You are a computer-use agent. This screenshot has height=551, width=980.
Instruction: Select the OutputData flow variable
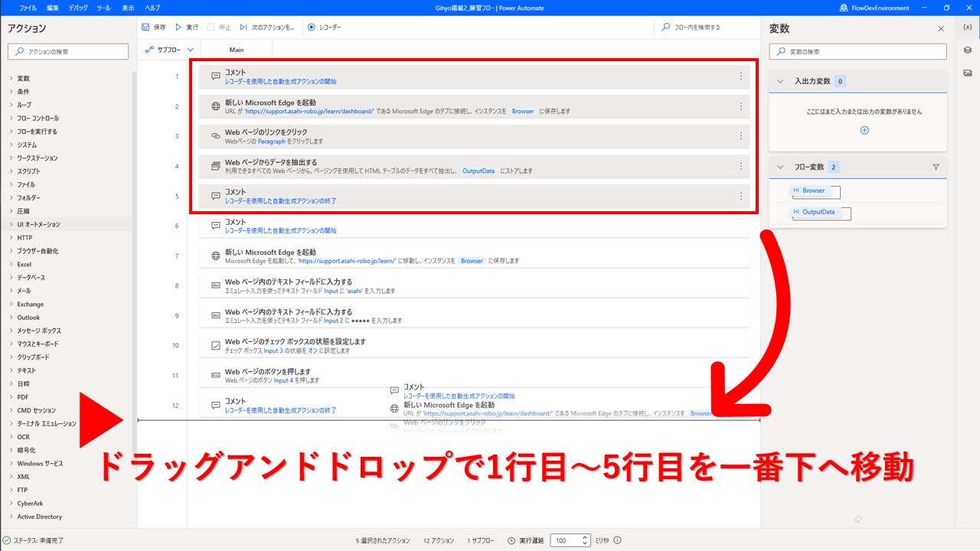818,212
